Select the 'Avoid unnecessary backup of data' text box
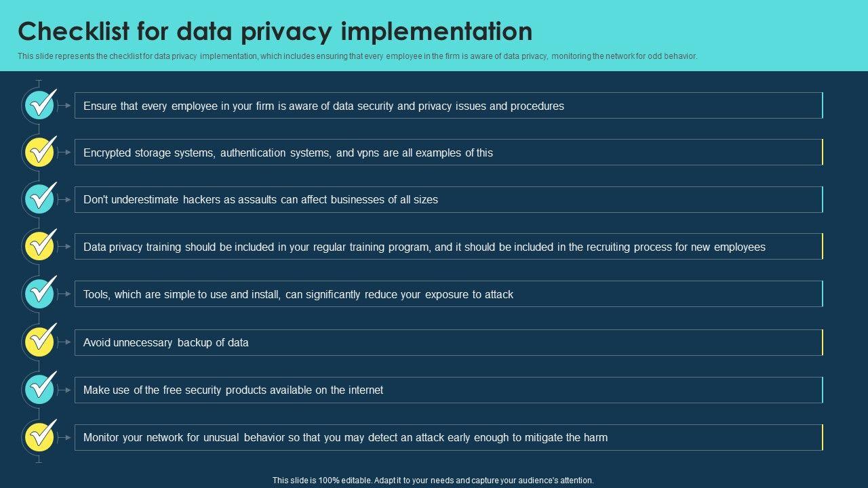The height and width of the screenshot is (488, 868). 448,343
